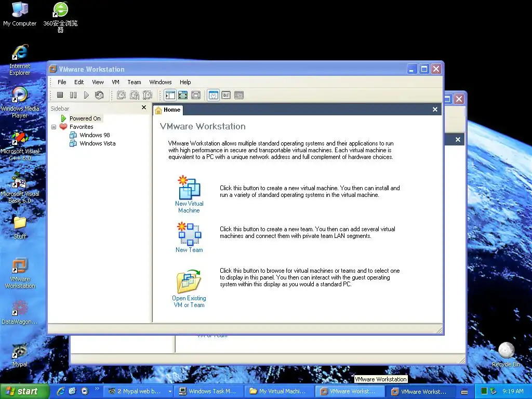
Task: Click the Suspend pause toolbar icon
Action: pyautogui.click(x=73, y=96)
